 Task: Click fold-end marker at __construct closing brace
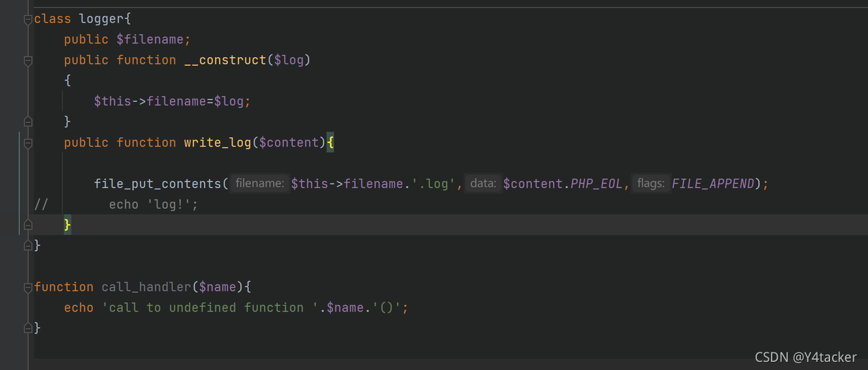(28, 122)
